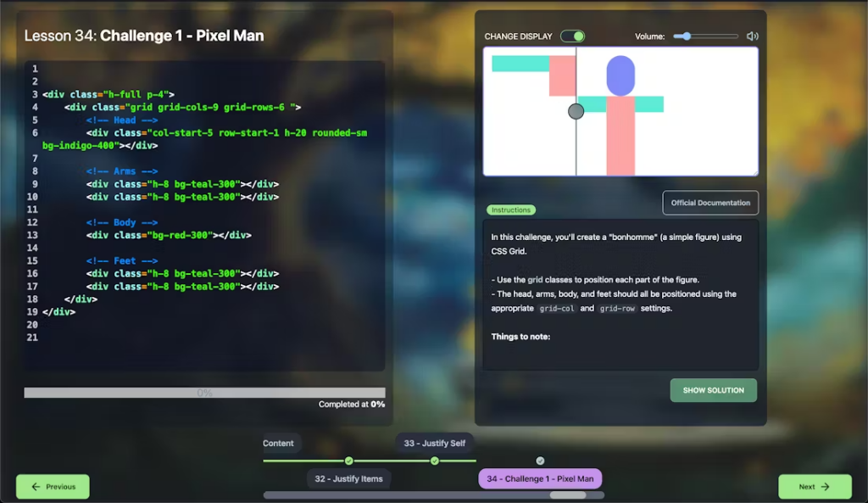Click the volume speaker icon
The image size is (868, 503).
click(752, 36)
